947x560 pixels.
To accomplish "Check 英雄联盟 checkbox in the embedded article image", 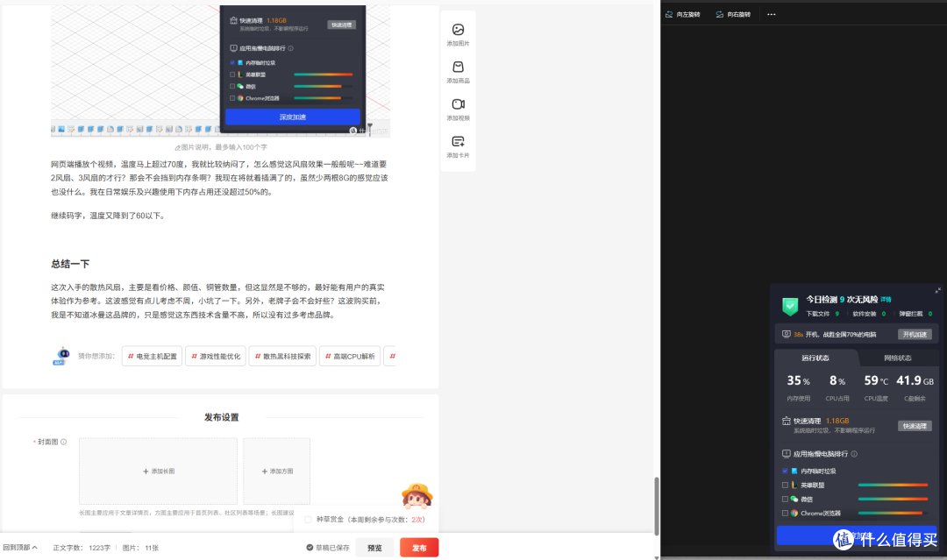I will pos(232,74).
